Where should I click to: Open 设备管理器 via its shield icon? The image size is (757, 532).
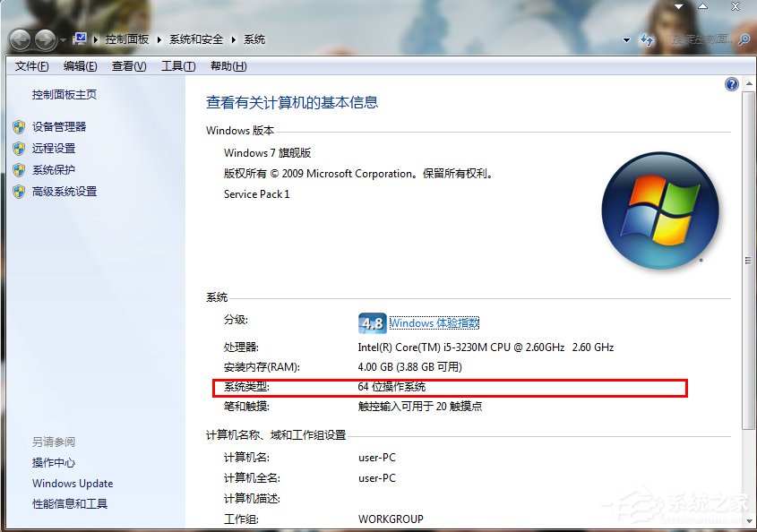pyautogui.click(x=20, y=126)
